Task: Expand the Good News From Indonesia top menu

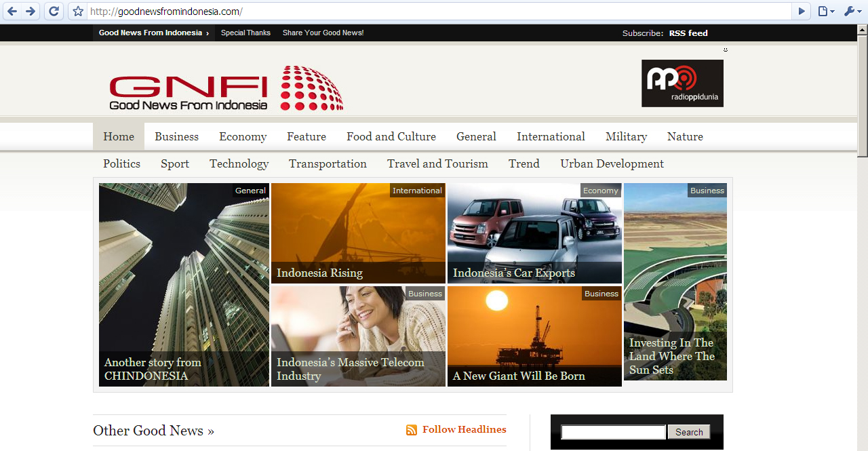Action: click(x=153, y=33)
